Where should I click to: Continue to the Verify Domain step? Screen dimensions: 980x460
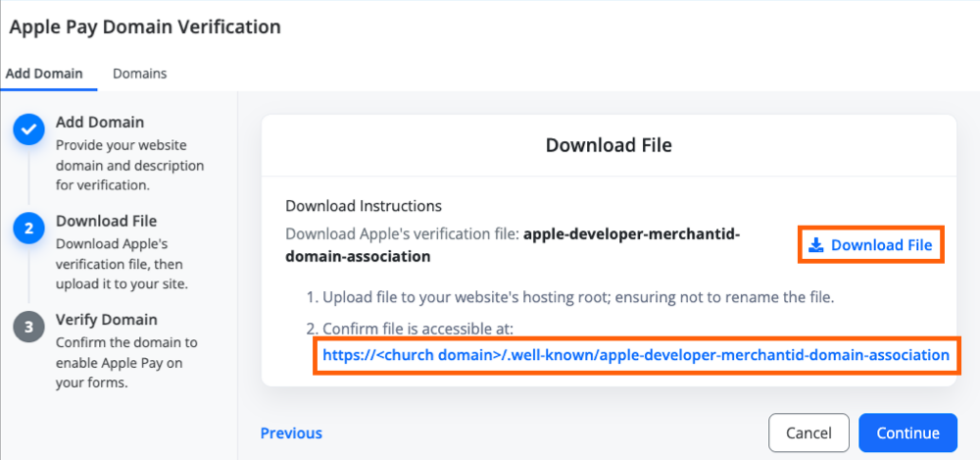click(x=907, y=433)
